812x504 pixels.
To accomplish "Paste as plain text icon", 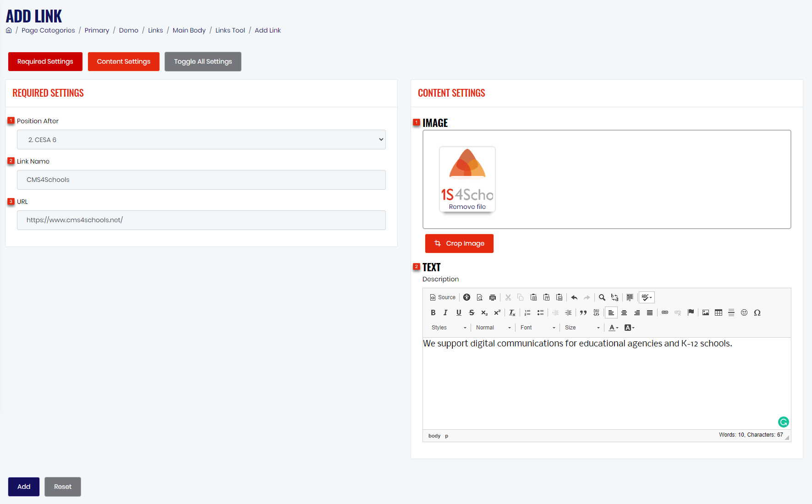I will tap(546, 297).
